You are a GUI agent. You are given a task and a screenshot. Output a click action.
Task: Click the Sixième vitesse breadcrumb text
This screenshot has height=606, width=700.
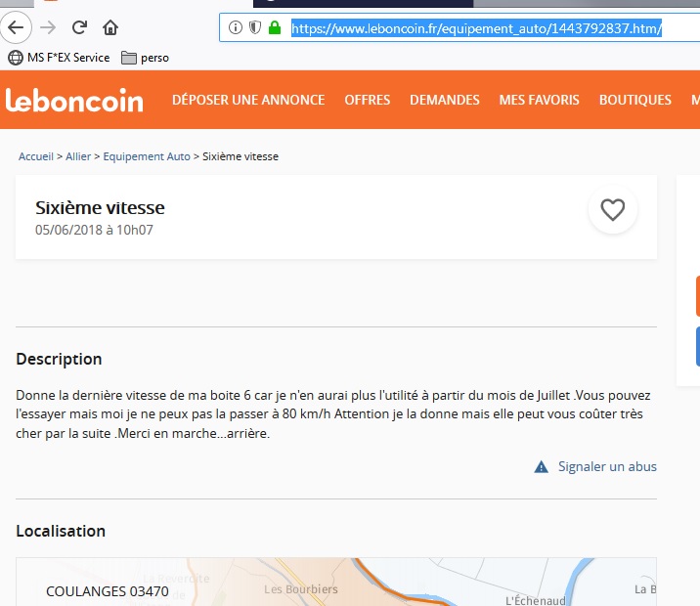(241, 156)
